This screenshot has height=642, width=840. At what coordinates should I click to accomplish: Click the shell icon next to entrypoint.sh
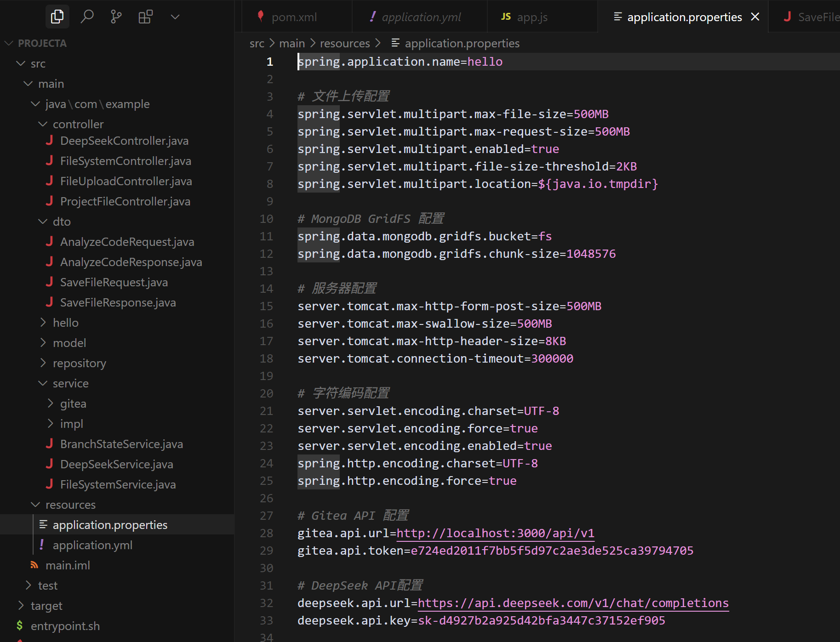coord(20,625)
